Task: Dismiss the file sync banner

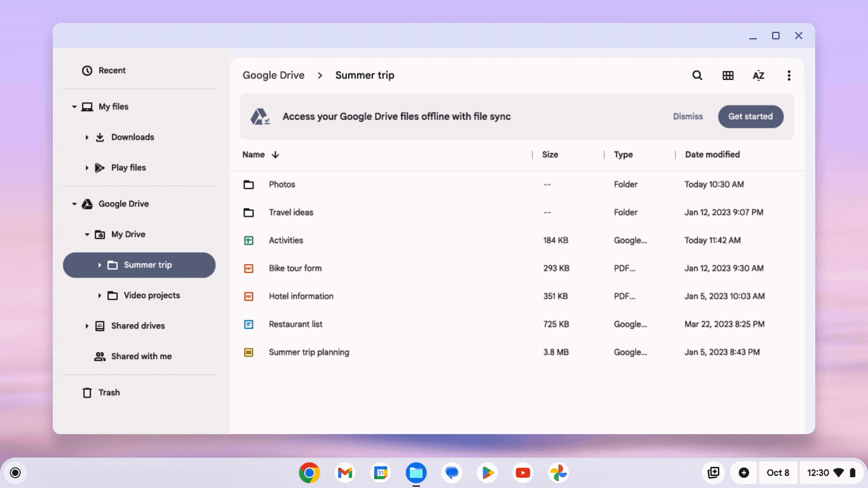Action: 688,116
